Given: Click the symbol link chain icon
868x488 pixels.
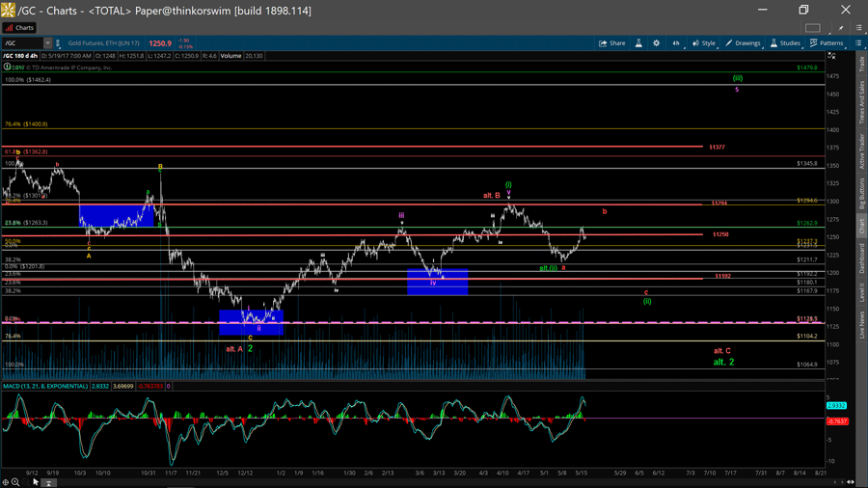Looking at the screenshot, I should coord(58,43).
